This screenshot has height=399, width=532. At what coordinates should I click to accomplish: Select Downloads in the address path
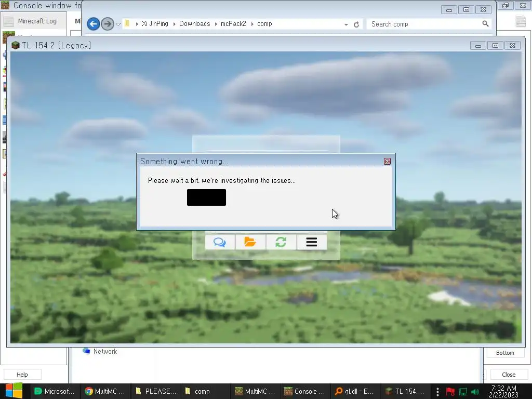pos(194,24)
